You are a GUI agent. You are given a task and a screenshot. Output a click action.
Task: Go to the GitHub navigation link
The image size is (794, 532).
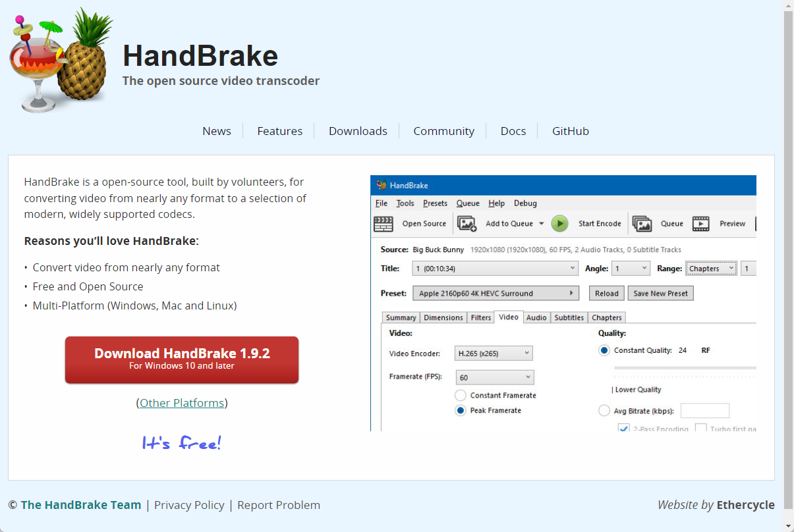[x=571, y=131]
